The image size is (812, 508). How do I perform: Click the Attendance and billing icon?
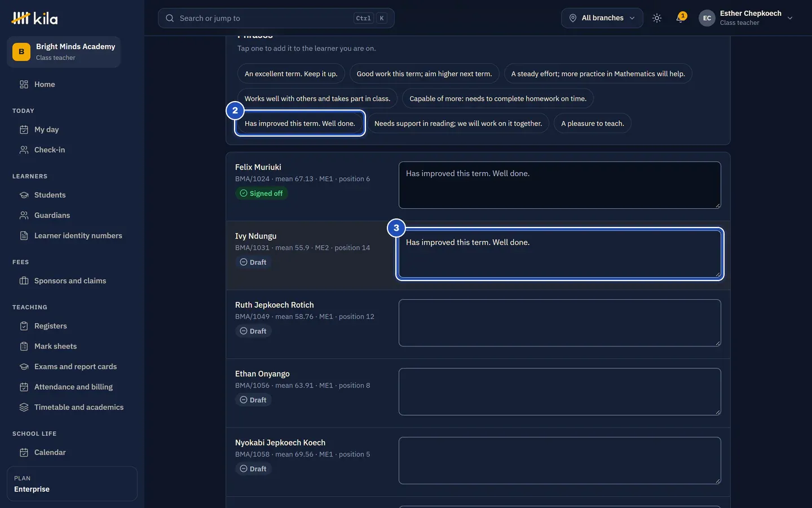[24, 387]
